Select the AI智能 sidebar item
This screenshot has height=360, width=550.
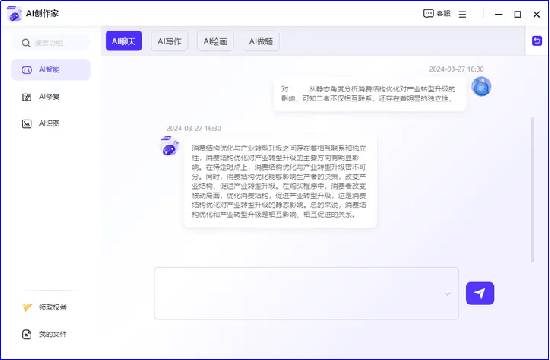coord(51,69)
